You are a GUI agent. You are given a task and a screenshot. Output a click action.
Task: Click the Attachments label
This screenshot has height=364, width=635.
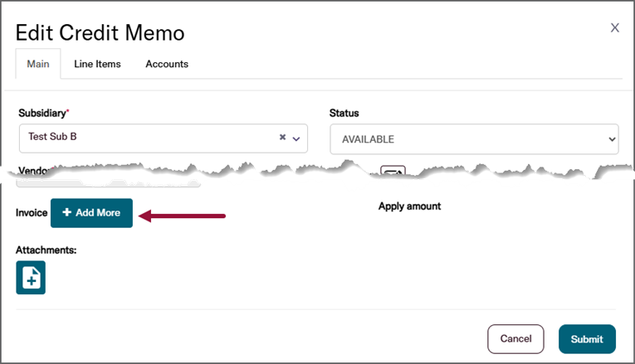point(46,250)
